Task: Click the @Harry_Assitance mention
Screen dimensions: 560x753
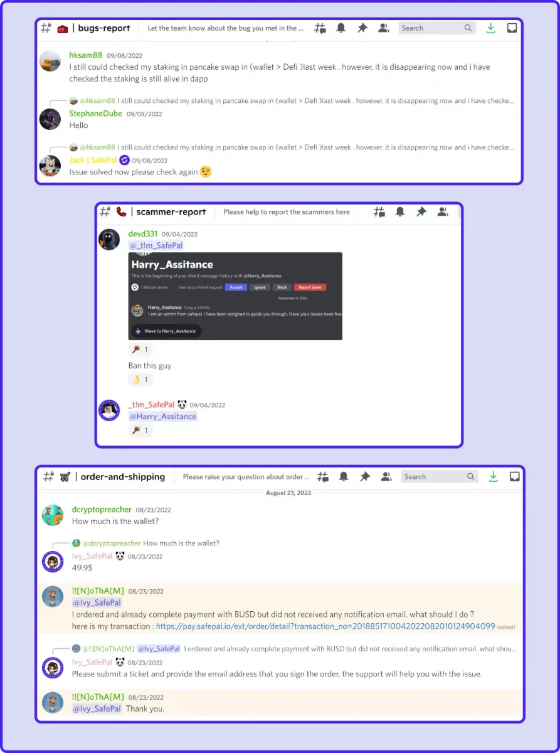Action: (x=163, y=417)
